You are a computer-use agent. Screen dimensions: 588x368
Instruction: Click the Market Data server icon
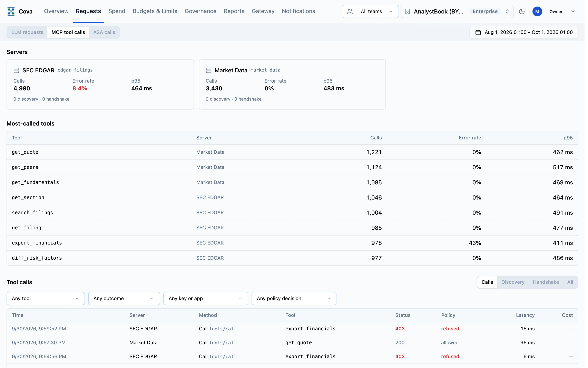point(208,70)
